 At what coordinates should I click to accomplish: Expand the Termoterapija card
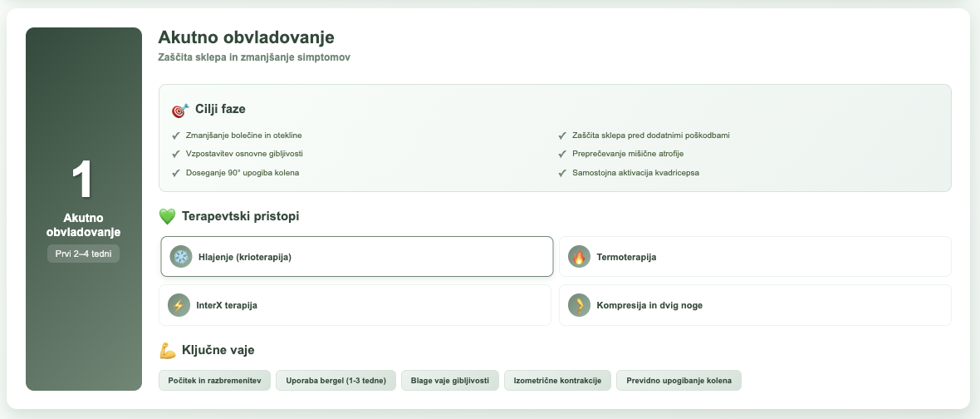(755, 256)
